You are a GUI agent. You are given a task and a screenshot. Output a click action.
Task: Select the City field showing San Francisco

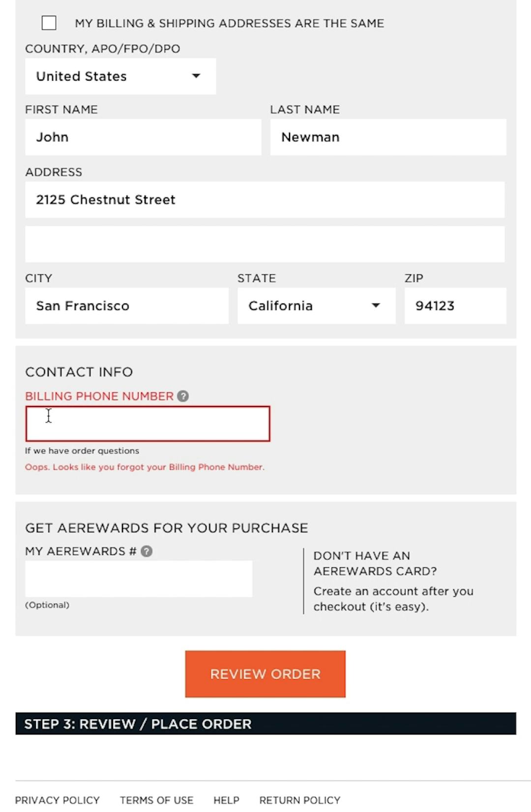[x=126, y=305]
